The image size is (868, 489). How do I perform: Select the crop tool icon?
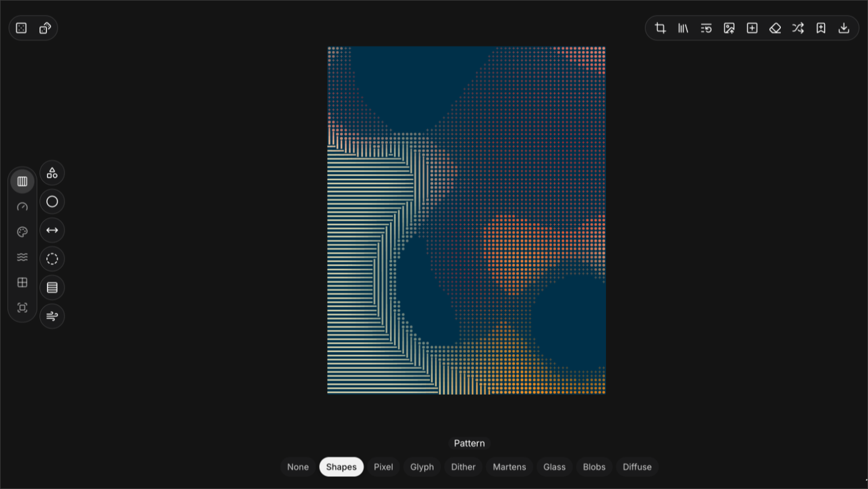click(x=660, y=28)
